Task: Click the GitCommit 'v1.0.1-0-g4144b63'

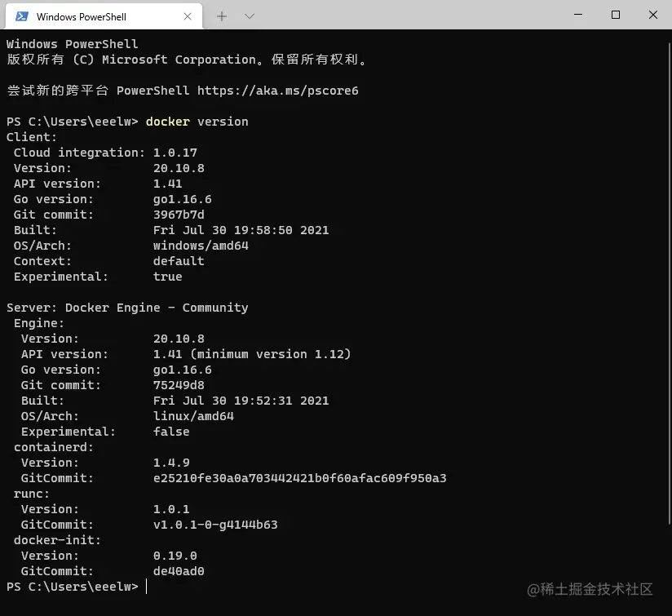Action: (215, 525)
